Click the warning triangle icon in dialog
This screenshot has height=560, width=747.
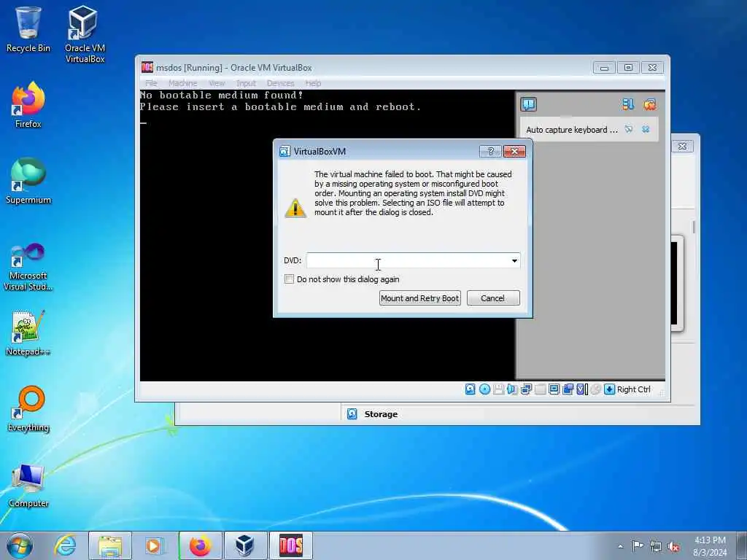tap(295, 208)
